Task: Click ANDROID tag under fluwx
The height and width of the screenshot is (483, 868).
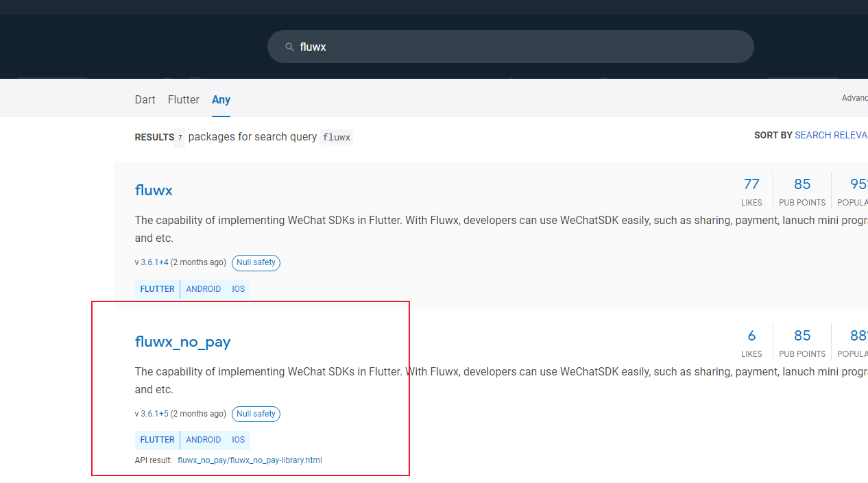Action: point(204,289)
